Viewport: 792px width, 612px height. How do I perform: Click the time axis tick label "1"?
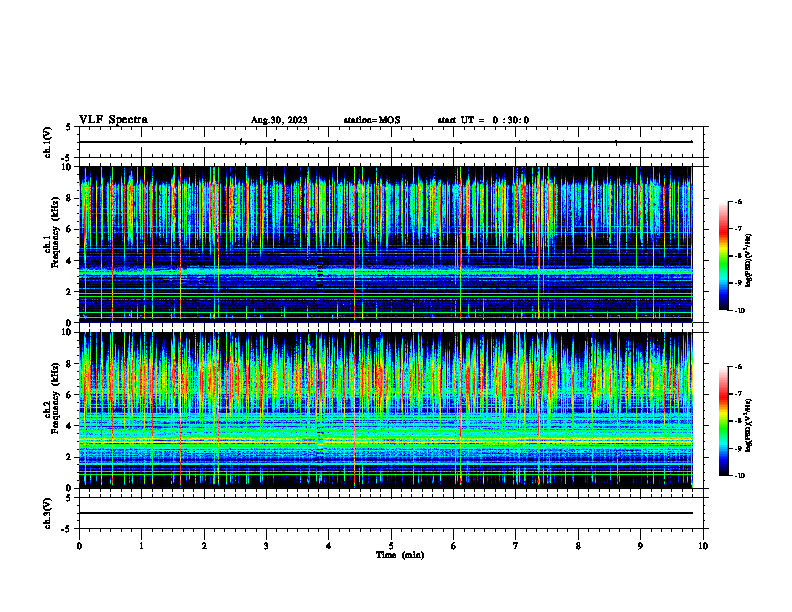pyautogui.click(x=141, y=546)
